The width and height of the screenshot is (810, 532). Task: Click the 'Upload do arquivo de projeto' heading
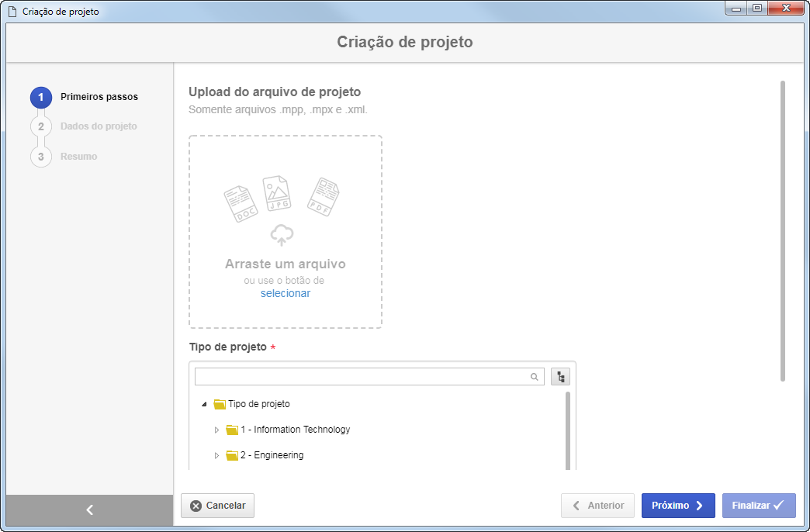[x=275, y=92]
